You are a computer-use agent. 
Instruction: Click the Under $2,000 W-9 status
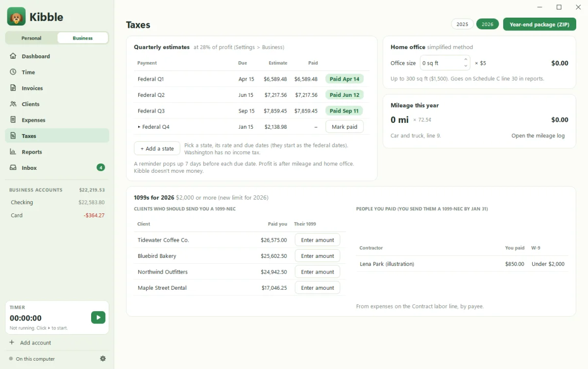click(548, 264)
